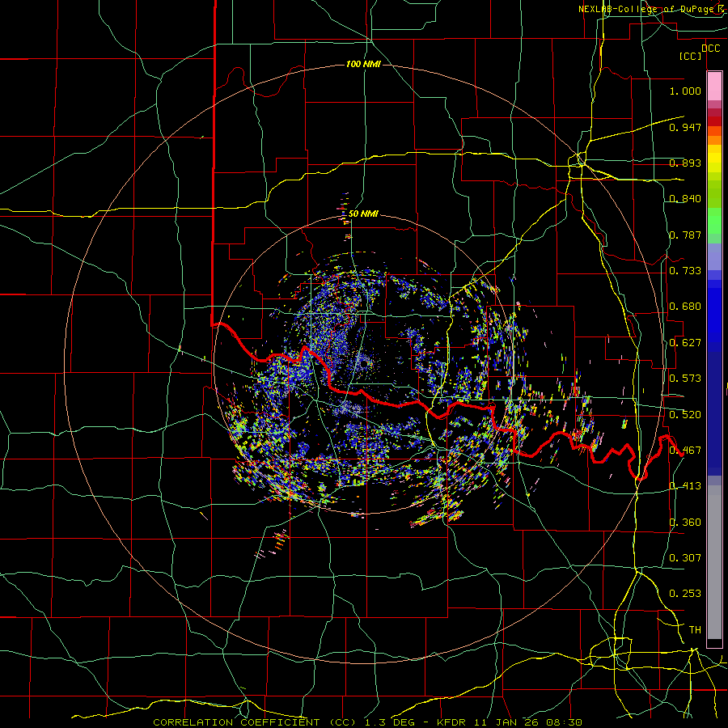Click the 1.000 value on the color scale
728x728 pixels.
click(685, 91)
